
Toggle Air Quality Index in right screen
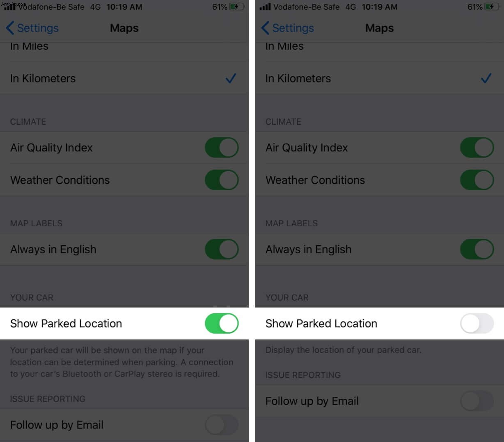[x=477, y=148]
